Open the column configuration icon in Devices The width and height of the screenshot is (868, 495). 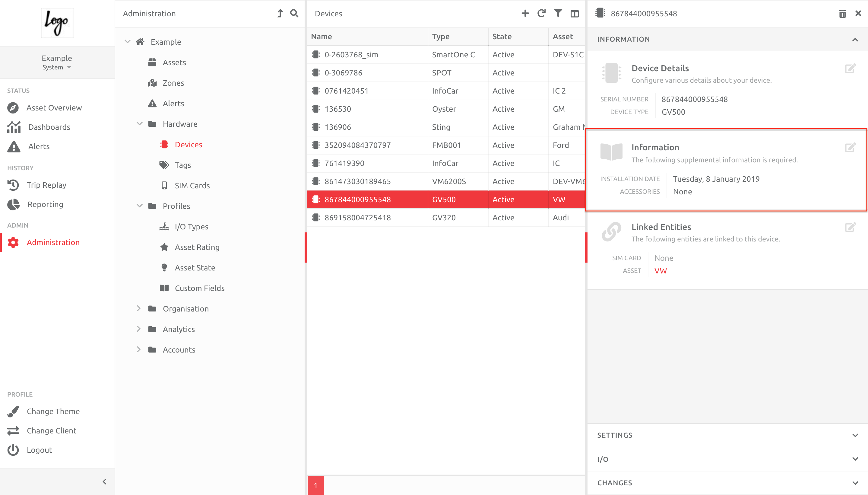(x=575, y=13)
